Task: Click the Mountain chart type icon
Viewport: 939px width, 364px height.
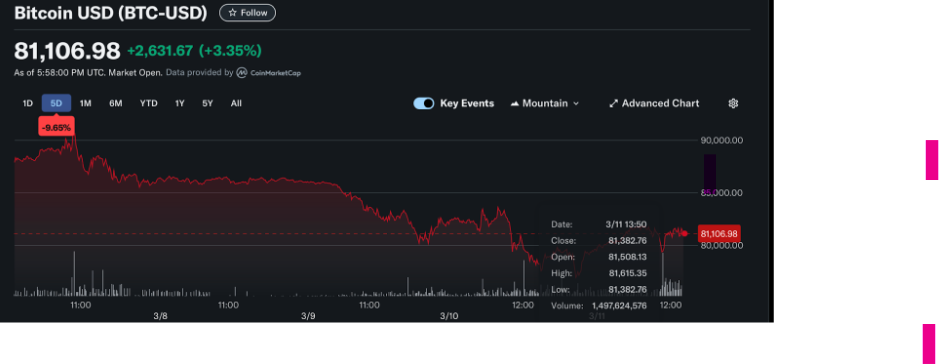Action: (x=514, y=104)
